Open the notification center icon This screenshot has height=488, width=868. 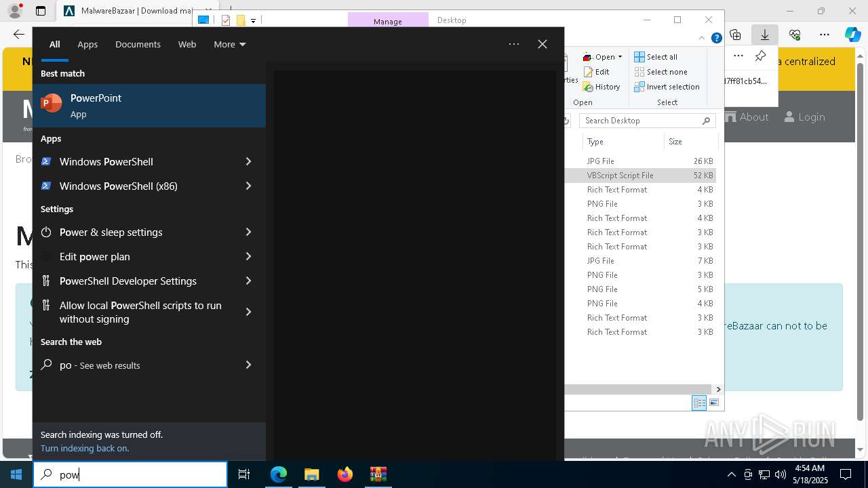click(846, 474)
